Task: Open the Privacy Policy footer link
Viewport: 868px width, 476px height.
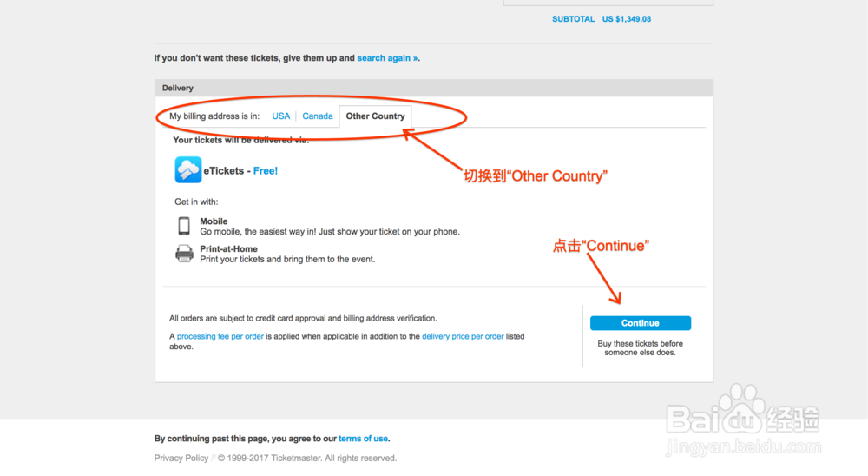Action: pos(181,459)
